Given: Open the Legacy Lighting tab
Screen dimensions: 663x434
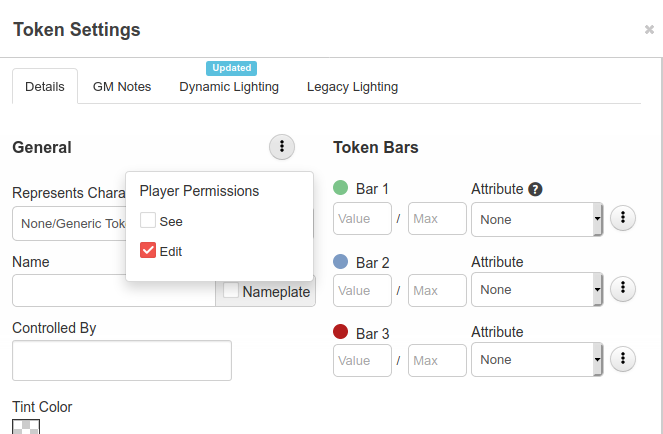Looking at the screenshot, I should click(352, 87).
